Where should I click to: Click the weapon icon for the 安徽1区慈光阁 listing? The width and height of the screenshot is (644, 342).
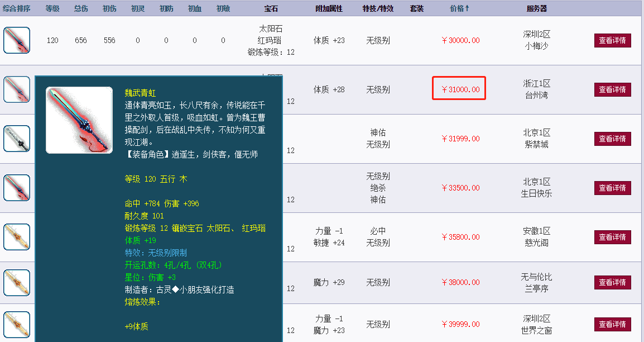pos(16,236)
